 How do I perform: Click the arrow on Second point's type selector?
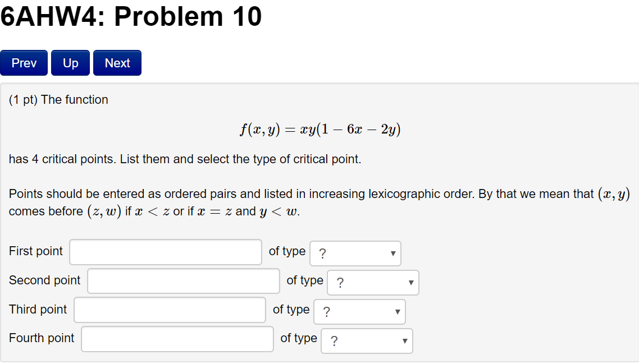click(412, 282)
